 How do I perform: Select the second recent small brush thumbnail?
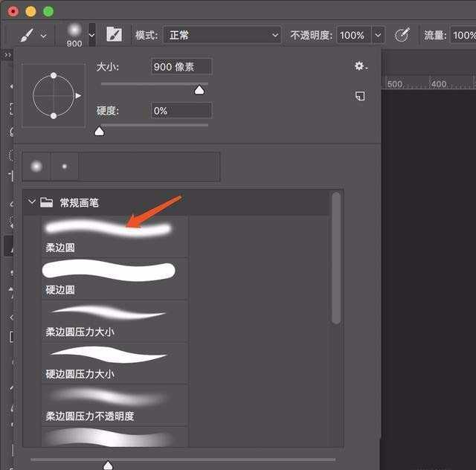pyautogui.click(x=65, y=167)
